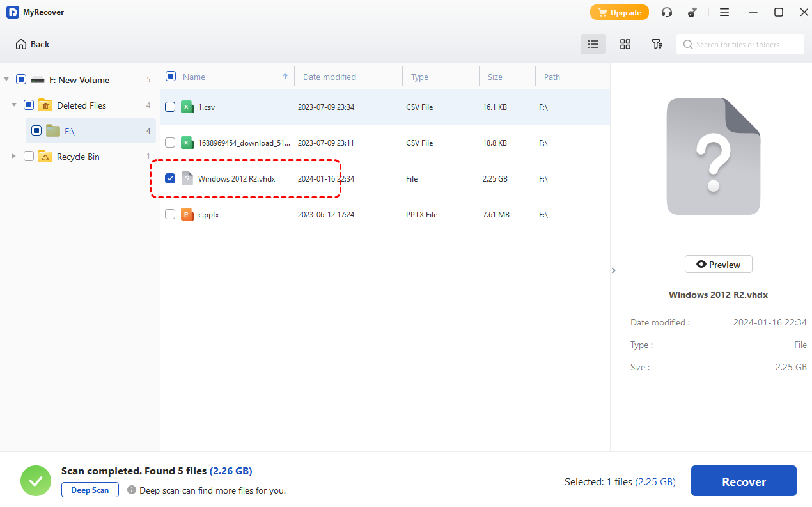
Task: Click the Name column sort arrow
Action: point(285,77)
